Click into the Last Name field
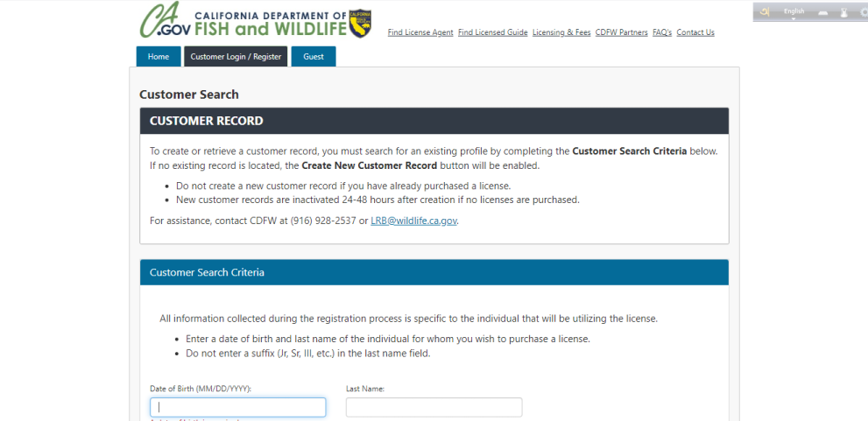The image size is (868, 421). pos(434,407)
